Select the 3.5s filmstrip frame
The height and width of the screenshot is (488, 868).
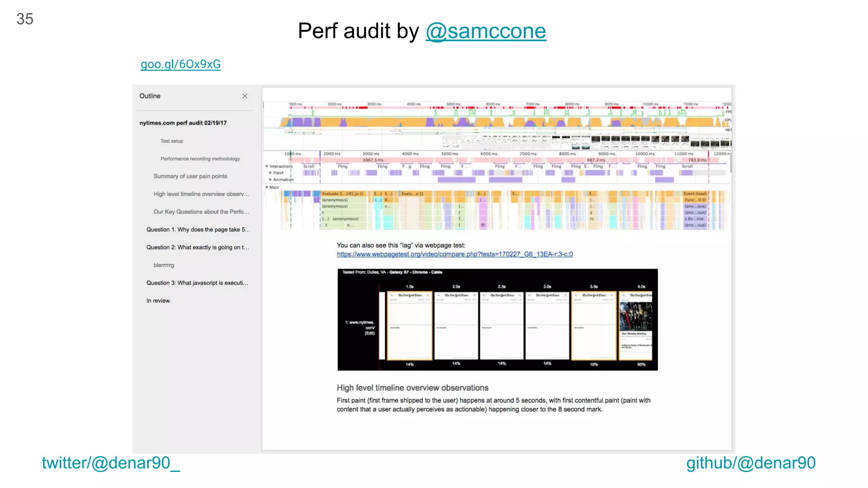(x=594, y=325)
